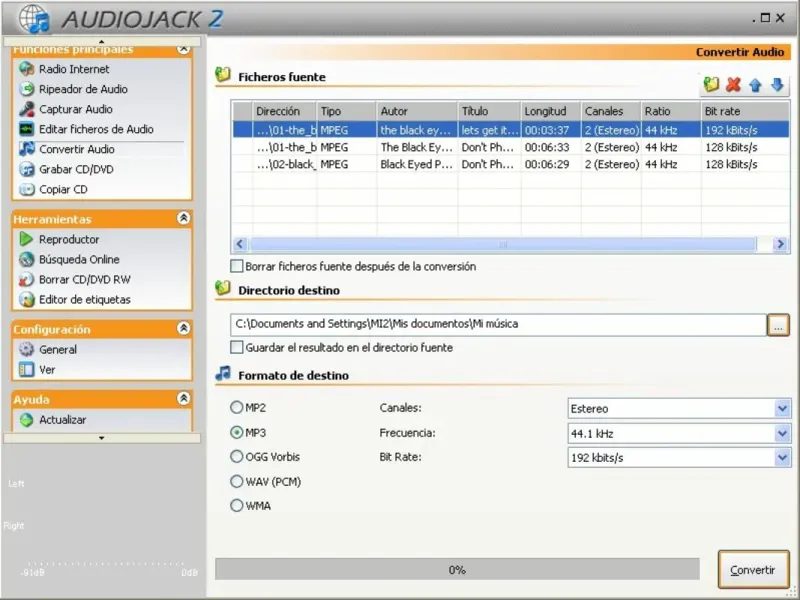Collapse the Ayuda section
This screenshot has width=800, height=600.
coord(183,398)
